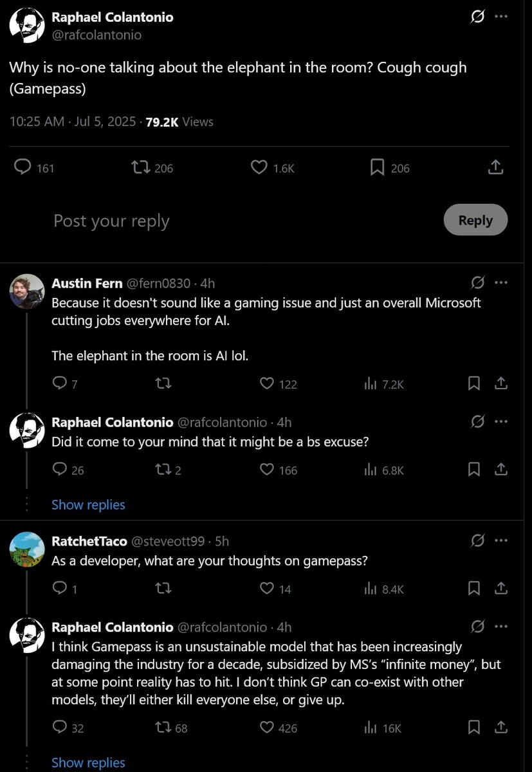Image resolution: width=532 pixels, height=772 pixels.
Task: Open replies on the main post (161)
Action: 23,168
